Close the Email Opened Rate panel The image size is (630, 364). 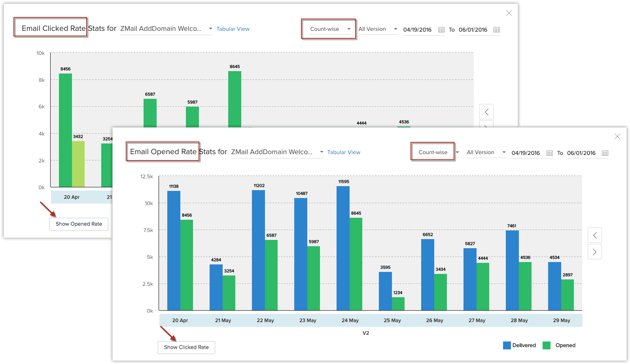click(617, 136)
